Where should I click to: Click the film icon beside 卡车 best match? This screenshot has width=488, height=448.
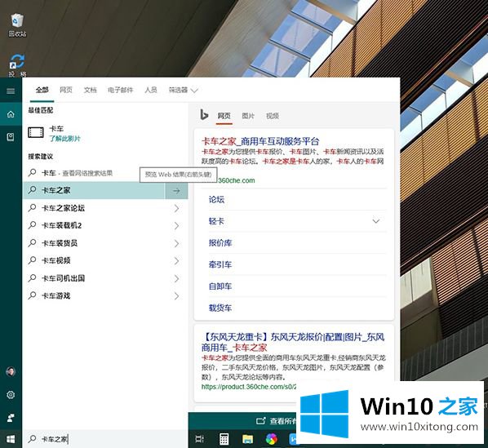pyautogui.click(x=36, y=132)
